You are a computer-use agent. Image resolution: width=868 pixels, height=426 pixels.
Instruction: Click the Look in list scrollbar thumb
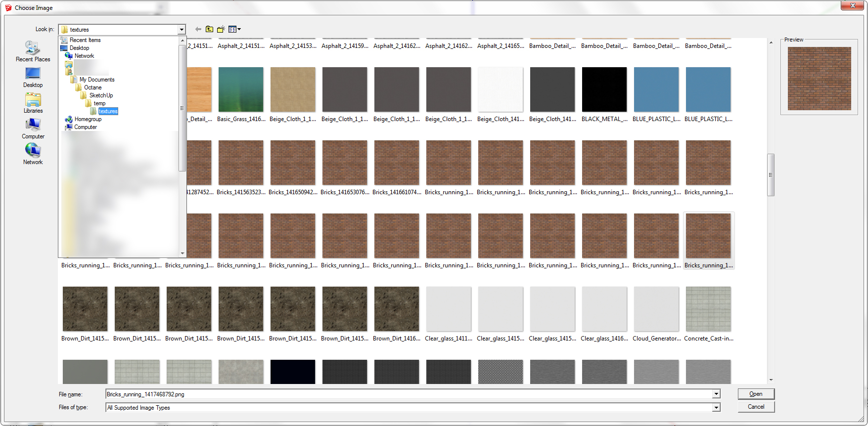[x=182, y=108]
